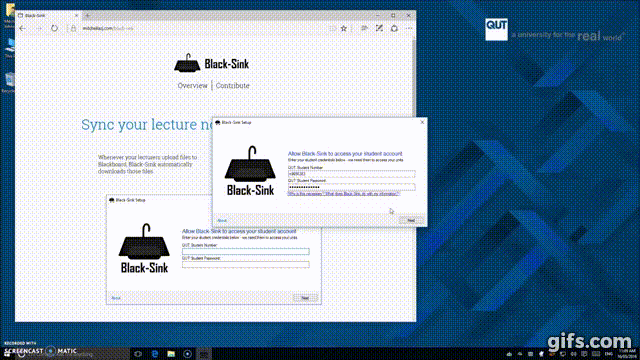The width and height of the screenshot is (640, 360).
Task: Click Student Number field in rear dialog
Action: [x=245, y=251]
